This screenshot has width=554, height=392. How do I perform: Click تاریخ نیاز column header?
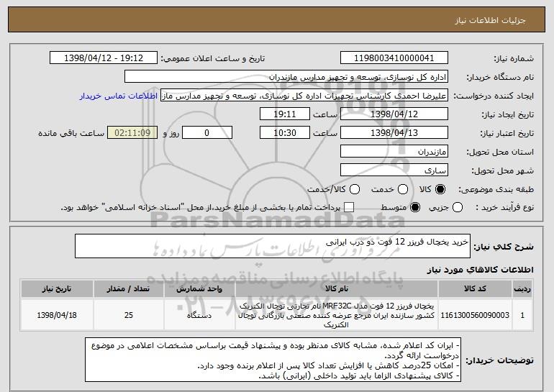pos(57,289)
